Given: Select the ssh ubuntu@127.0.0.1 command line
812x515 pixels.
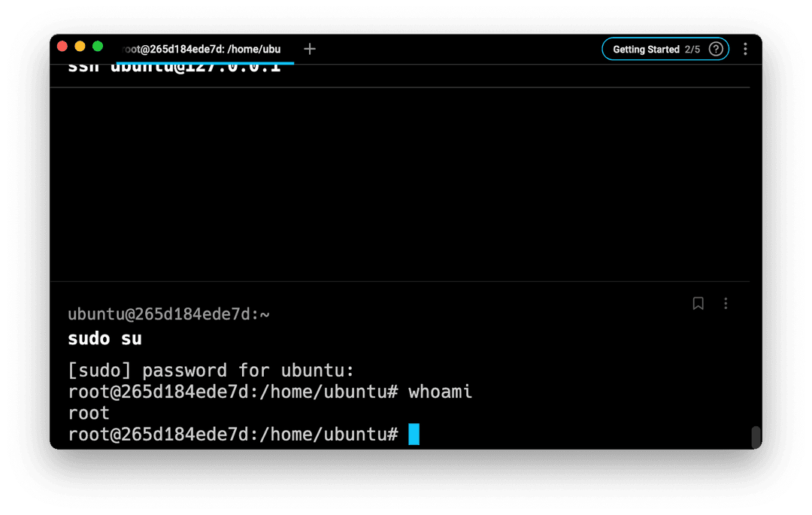Looking at the screenshot, I should [174, 68].
